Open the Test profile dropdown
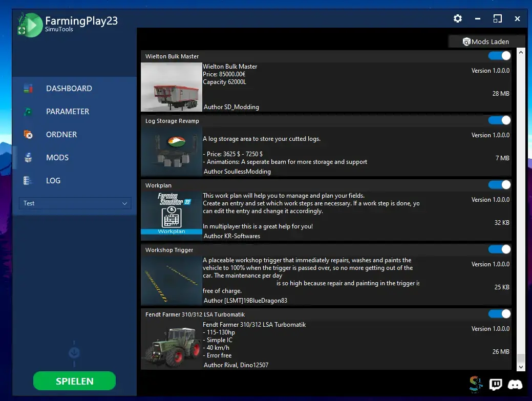Image resolution: width=532 pixels, height=401 pixels. coord(75,203)
